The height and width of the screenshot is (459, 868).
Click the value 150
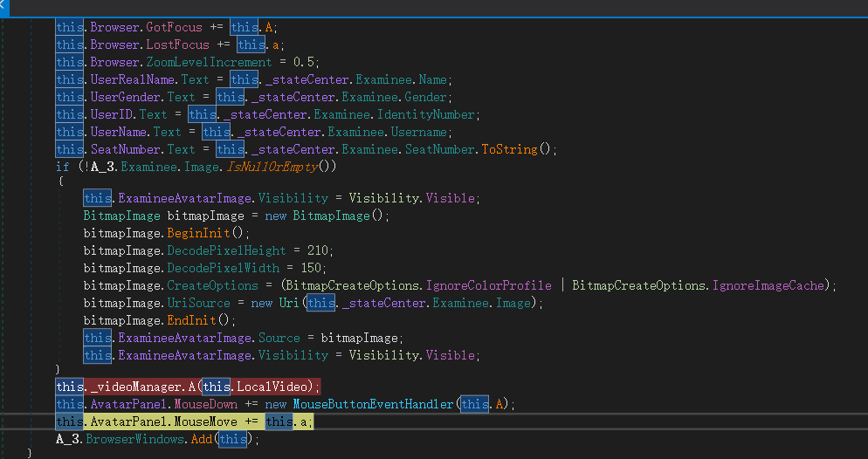tap(311, 268)
